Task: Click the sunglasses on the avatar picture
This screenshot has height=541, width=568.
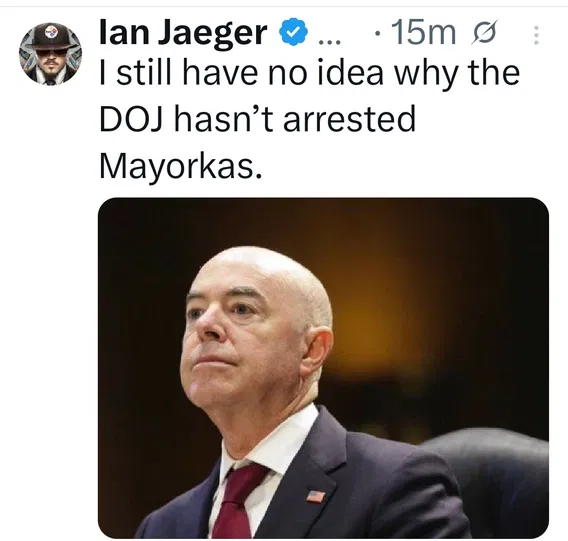Action: click(52, 52)
